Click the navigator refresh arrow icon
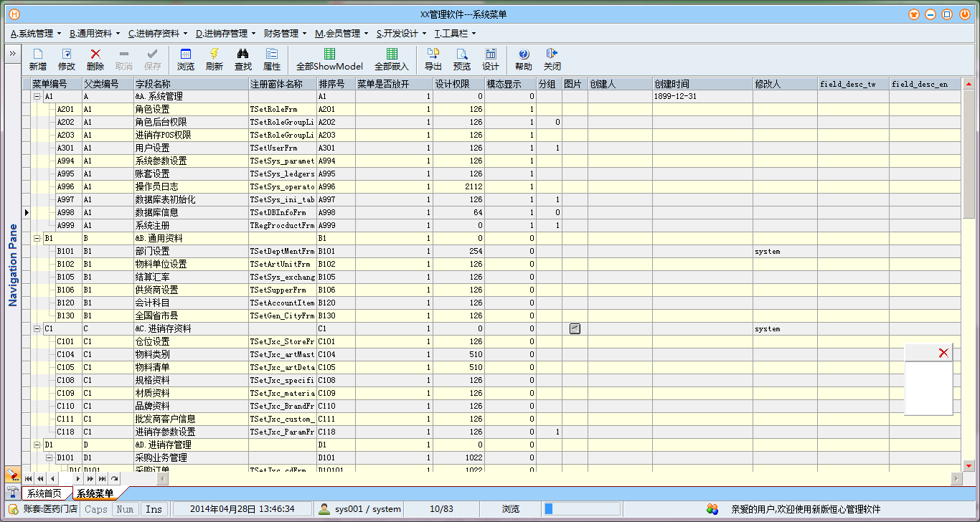980x522 pixels. [x=114, y=478]
